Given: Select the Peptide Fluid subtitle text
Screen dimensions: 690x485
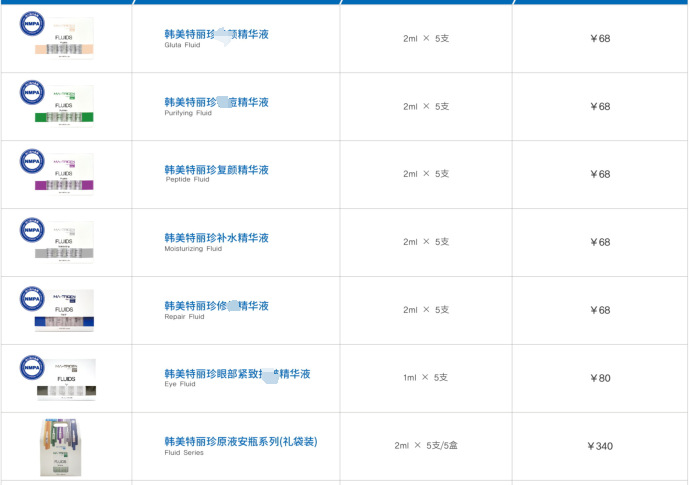Looking at the screenshot, I should click(187, 180).
